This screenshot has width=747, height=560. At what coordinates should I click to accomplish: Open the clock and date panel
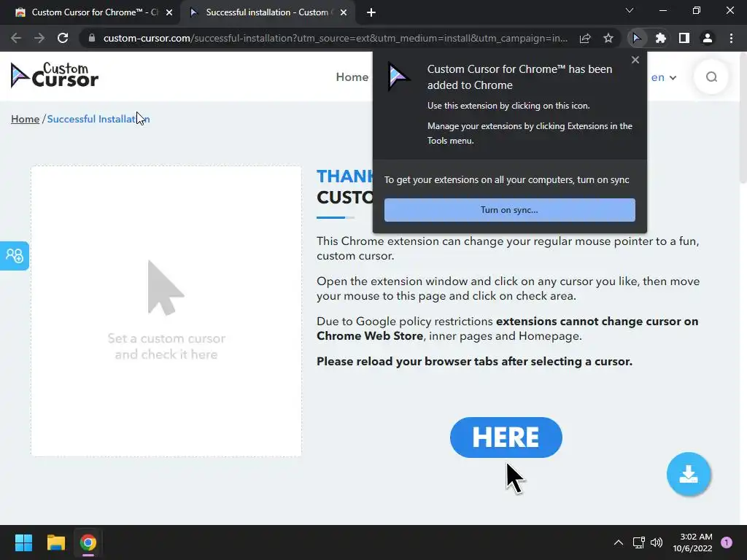click(x=692, y=542)
